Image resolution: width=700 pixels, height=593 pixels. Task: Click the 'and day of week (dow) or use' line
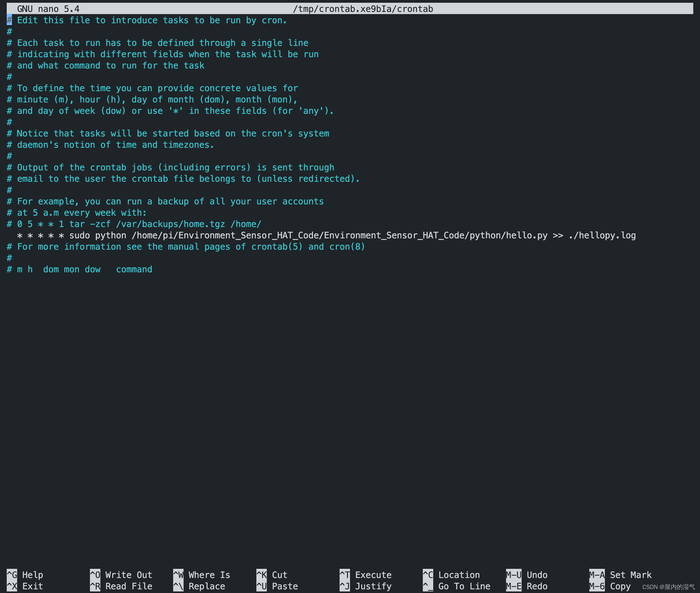170,111
